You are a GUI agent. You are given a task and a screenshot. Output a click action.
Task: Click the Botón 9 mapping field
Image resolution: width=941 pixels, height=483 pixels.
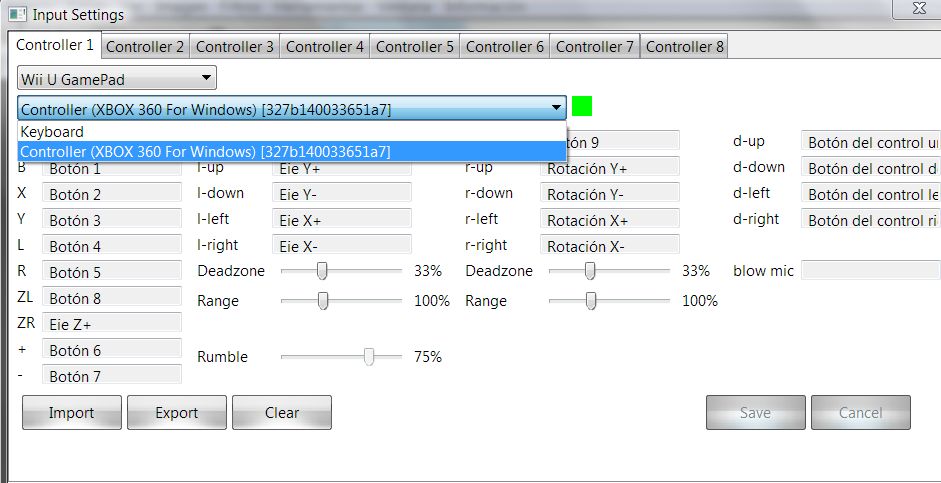[x=623, y=142]
